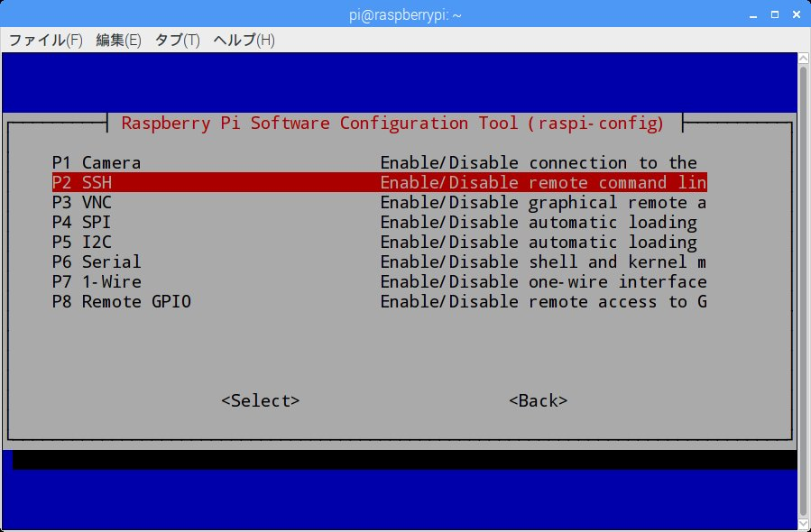Click the terminal scrollbar down arrow

pos(803,524)
